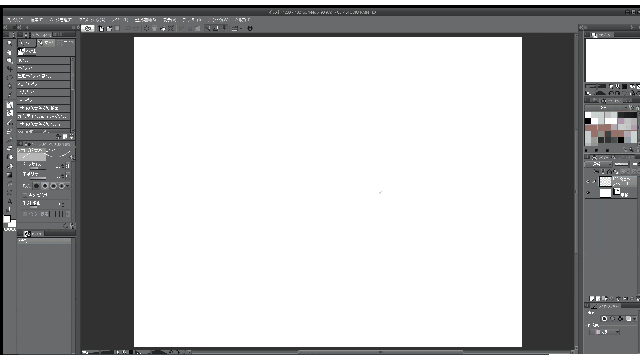Click the canvas vertical scrollbar
Screen dimensions: 640x360
(x=576, y=192)
